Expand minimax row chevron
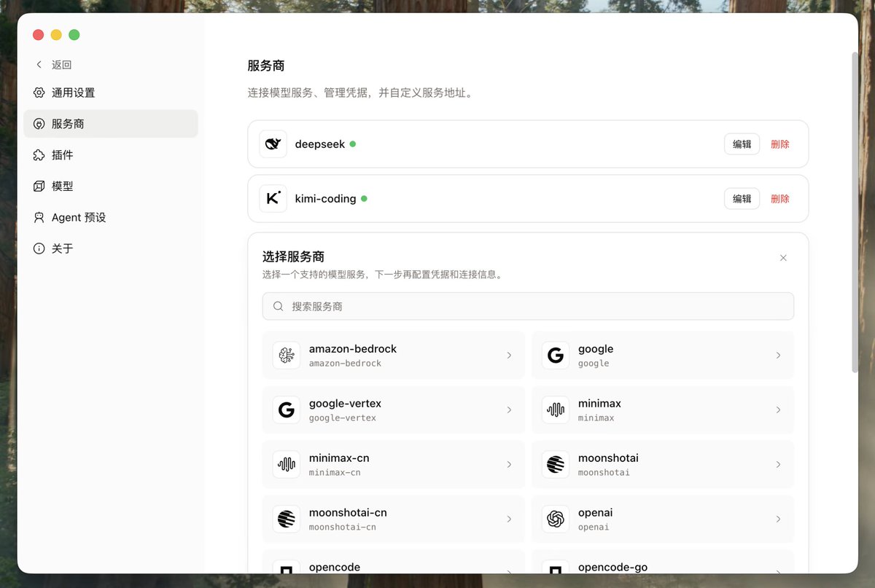Screen dimensions: 875x588 778,410
